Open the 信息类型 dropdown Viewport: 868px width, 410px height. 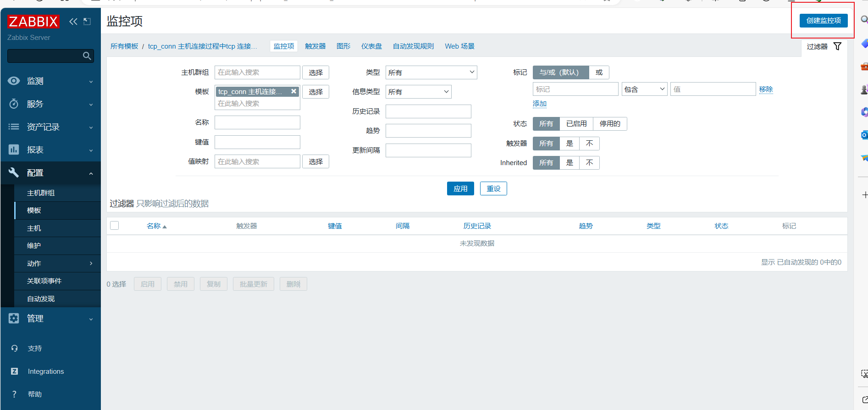pyautogui.click(x=418, y=92)
